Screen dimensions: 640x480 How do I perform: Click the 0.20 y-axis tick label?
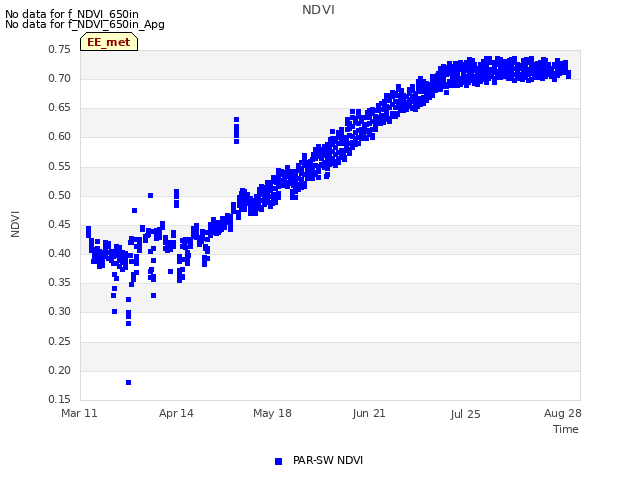pyautogui.click(x=59, y=371)
